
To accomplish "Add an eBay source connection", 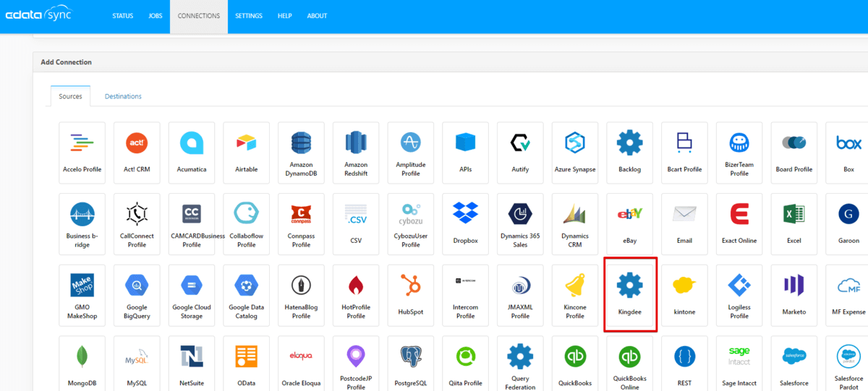I will pos(630,224).
